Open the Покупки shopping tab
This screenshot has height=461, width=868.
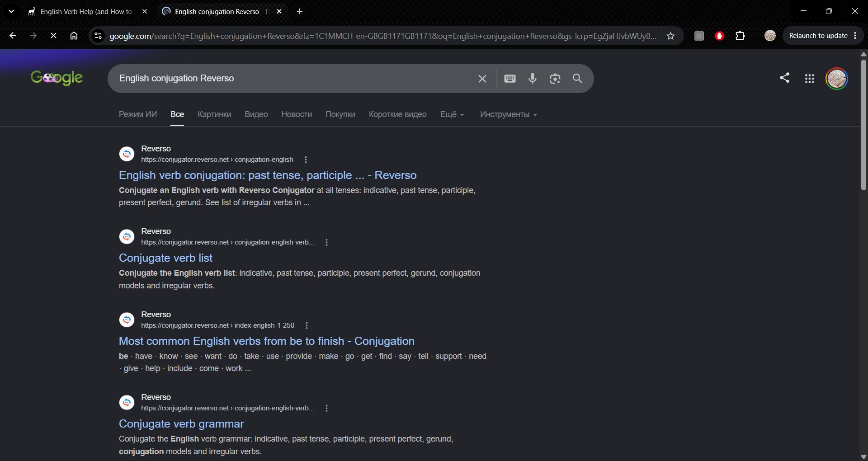(340, 114)
